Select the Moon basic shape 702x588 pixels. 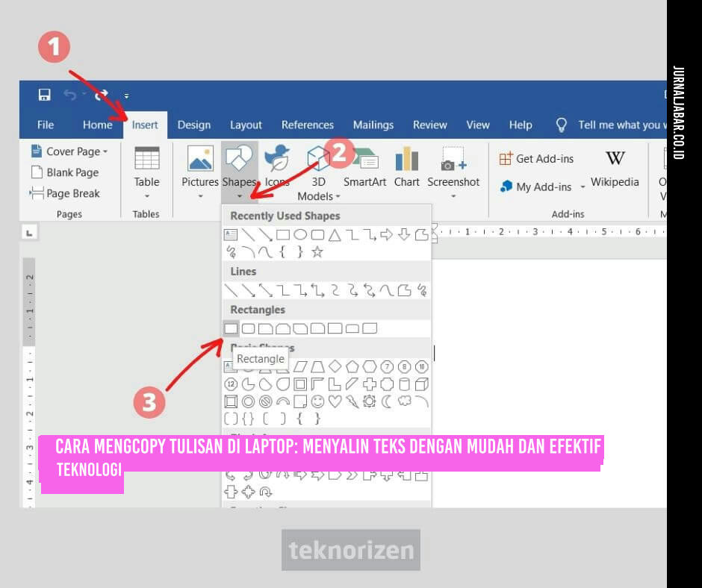tap(386, 401)
